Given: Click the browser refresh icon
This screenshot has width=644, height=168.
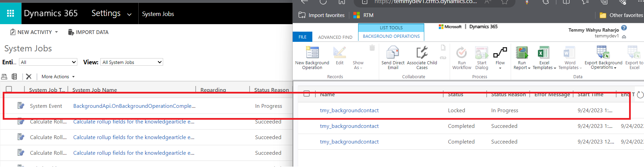Looking at the screenshot, I should (323, 2).
